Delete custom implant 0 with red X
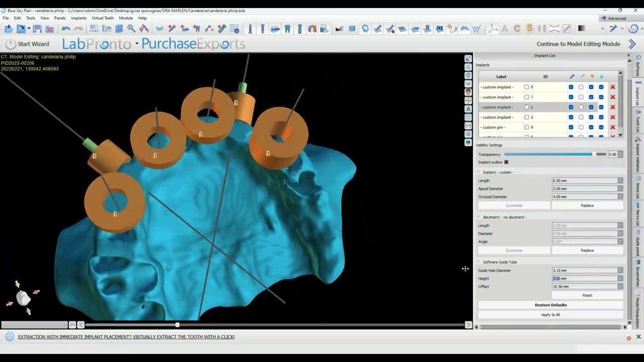644x362 pixels. click(x=612, y=87)
